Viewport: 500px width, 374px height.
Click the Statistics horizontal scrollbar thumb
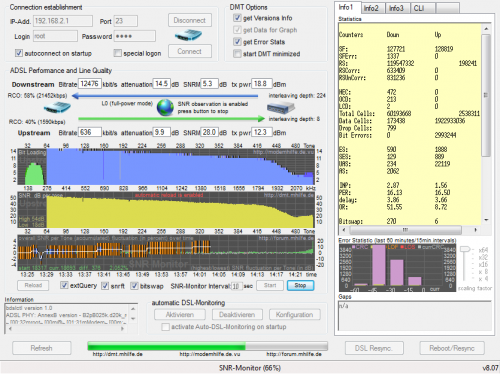[405, 230]
